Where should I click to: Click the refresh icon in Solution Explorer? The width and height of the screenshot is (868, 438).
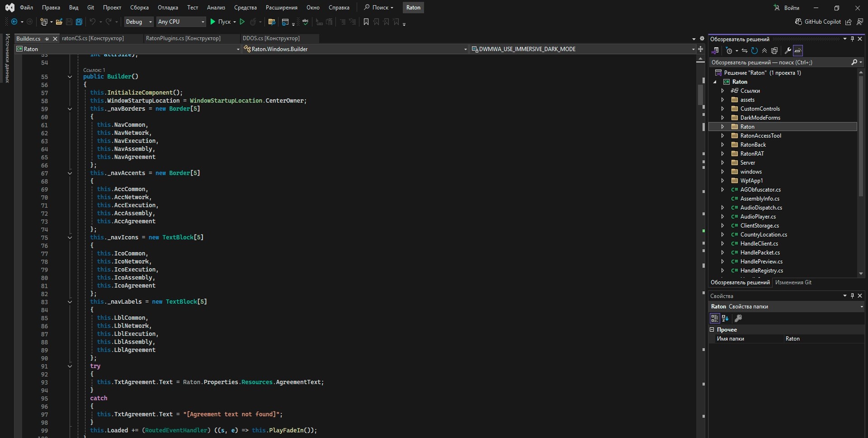754,51
